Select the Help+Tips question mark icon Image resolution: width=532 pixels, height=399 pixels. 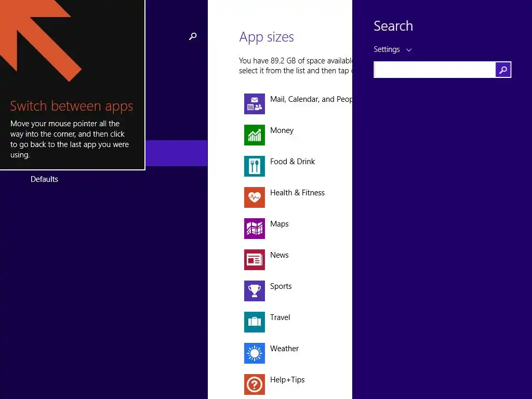pyautogui.click(x=255, y=385)
